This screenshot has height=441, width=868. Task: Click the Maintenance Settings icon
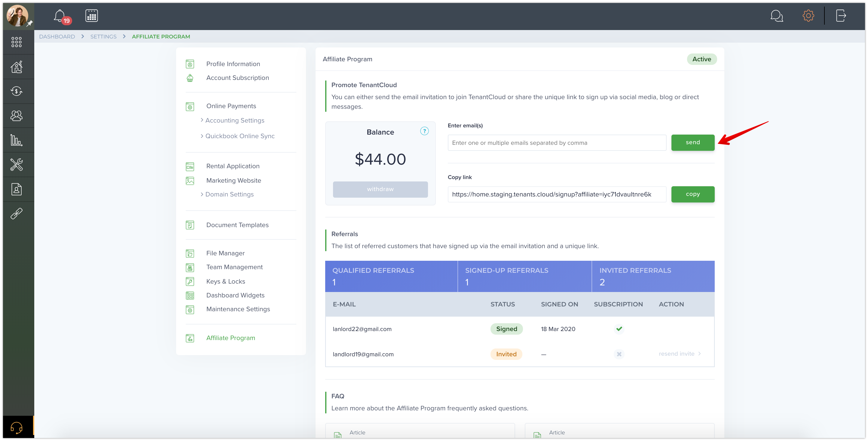[x=190, y=310]
